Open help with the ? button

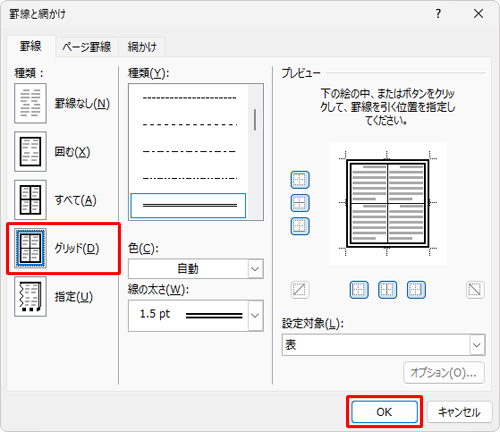coord(438,14)
